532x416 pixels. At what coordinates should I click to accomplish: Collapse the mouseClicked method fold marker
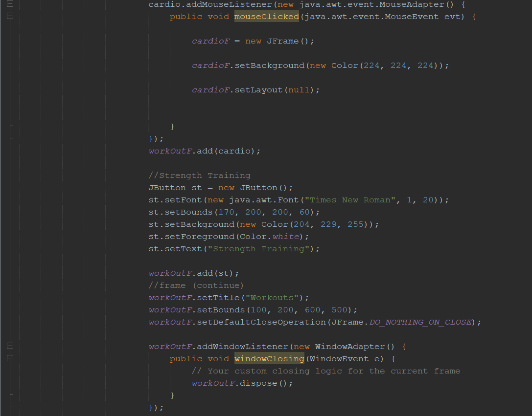pos(10,16)
